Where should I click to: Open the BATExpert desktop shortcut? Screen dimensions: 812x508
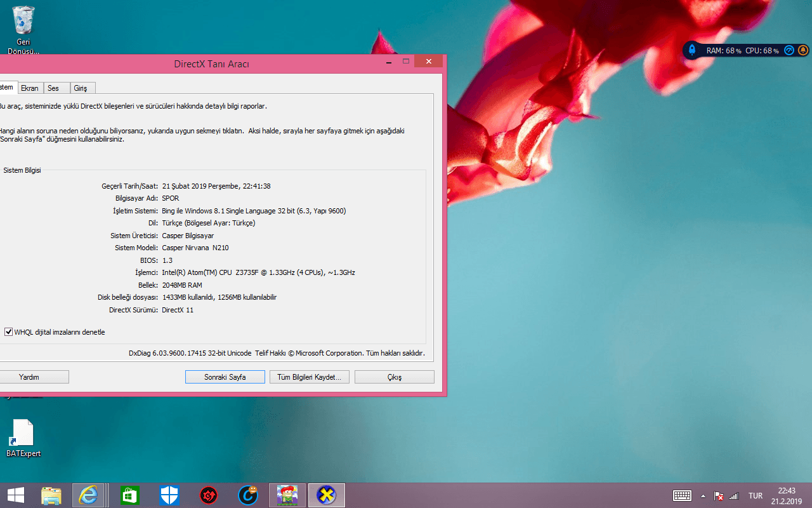point(23,438)
